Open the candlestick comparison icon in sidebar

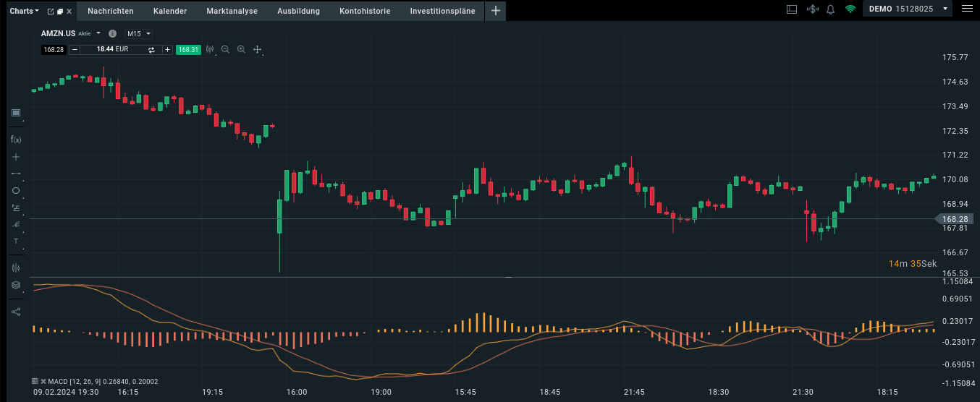16,268
